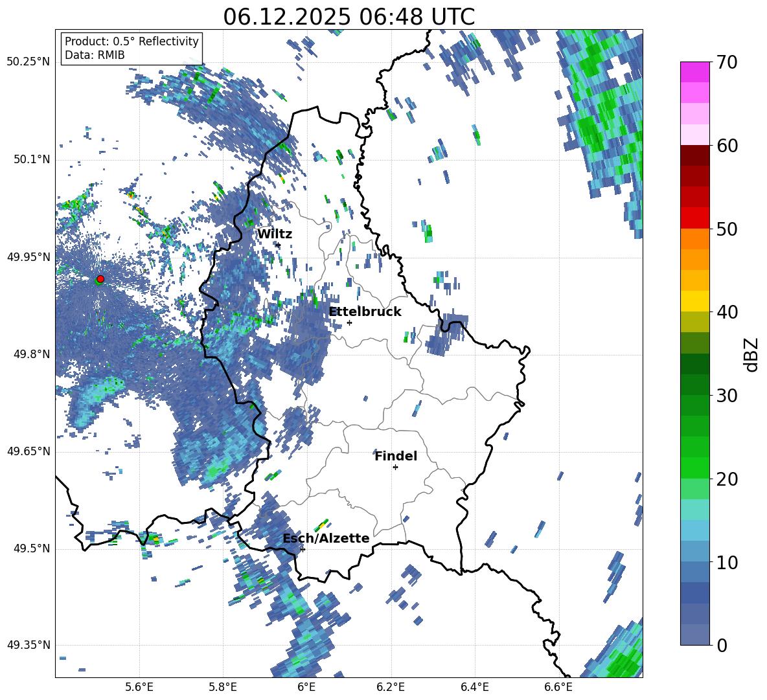
Task: Click the red radar site marker
Action: [100, 278]
